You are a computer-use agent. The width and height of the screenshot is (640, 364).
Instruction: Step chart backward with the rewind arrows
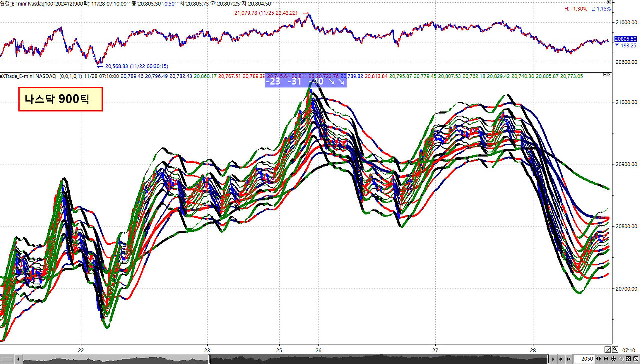pos(561,359)
